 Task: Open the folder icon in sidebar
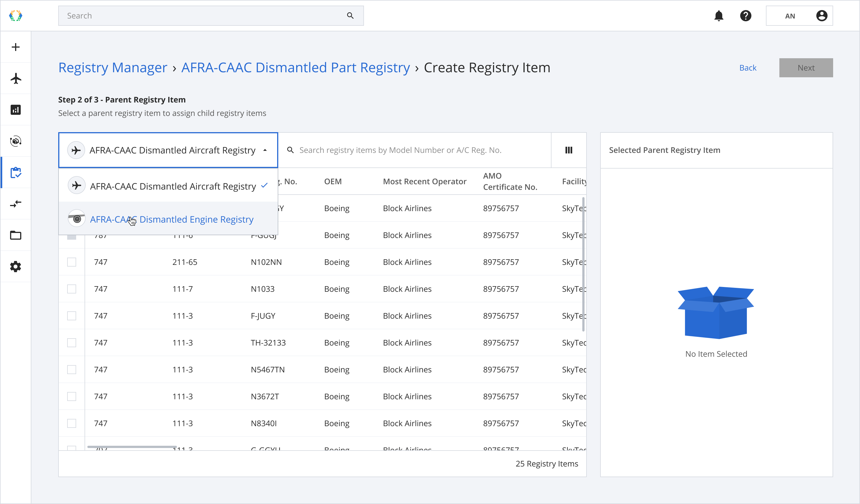click(16, 235)
